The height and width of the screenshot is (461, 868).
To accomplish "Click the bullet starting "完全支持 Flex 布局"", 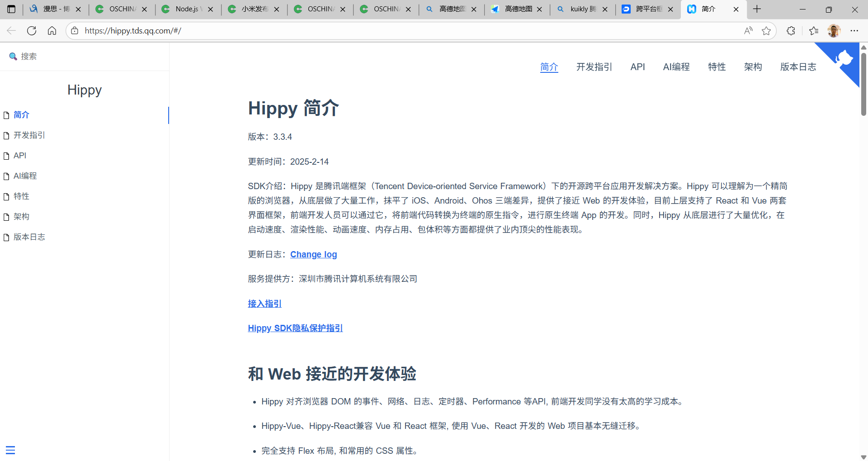I will point(340,451).
